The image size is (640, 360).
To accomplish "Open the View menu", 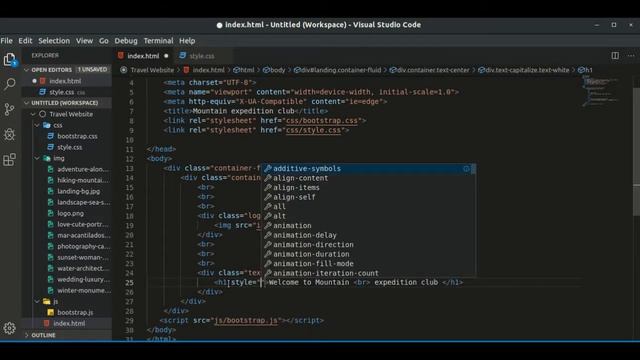I will coord(84,41).
